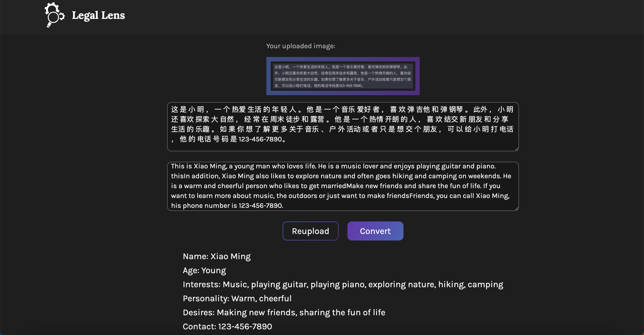
Task: Click the Interests line of results
Action: coord(343,284)
